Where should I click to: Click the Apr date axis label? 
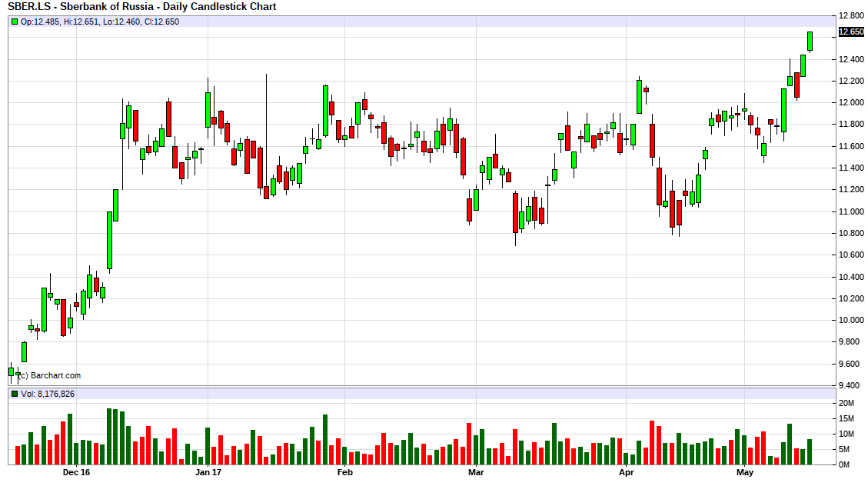coord(626,472)
